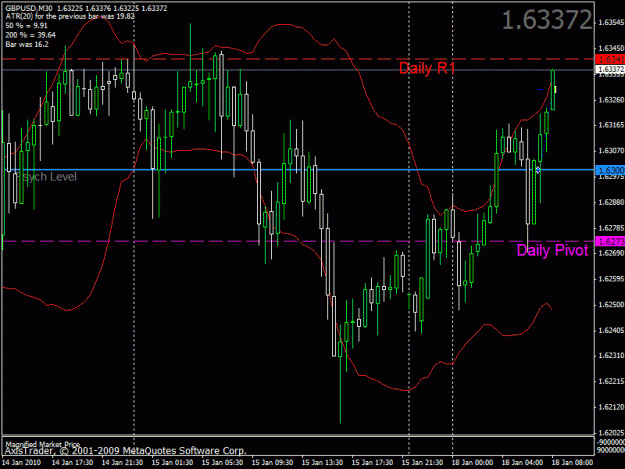
Task: Click the ATR(20) previous bar readout
Action: coord(70,16)
